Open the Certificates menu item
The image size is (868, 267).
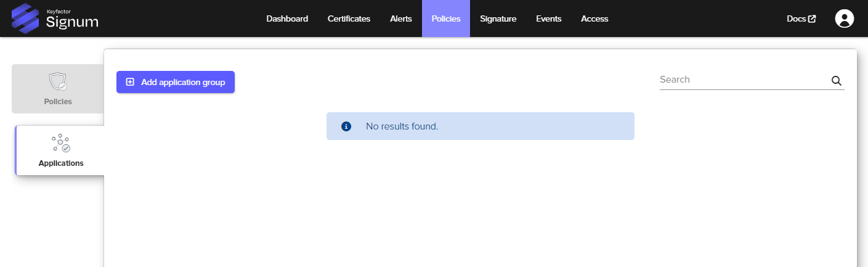point(349,19)
